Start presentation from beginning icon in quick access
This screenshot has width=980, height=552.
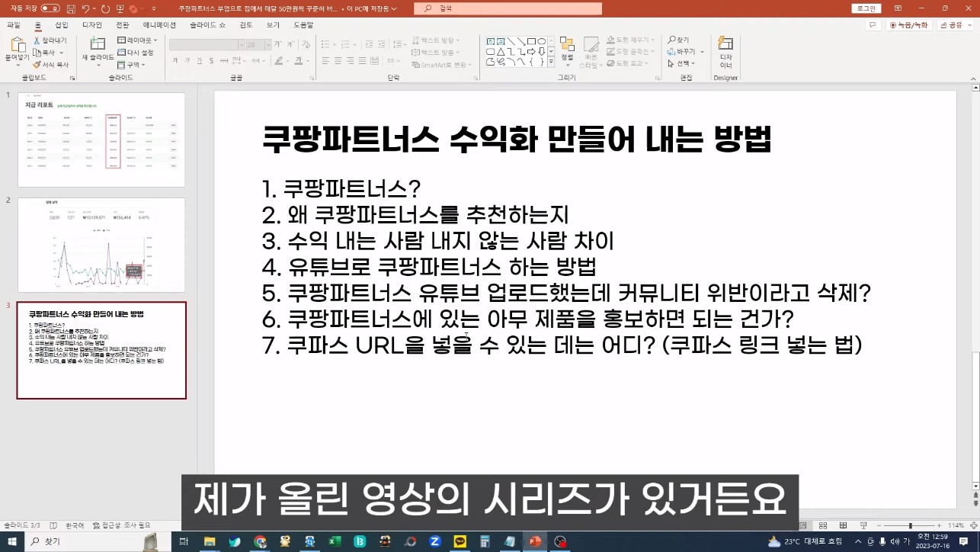(x=120, y=8)
